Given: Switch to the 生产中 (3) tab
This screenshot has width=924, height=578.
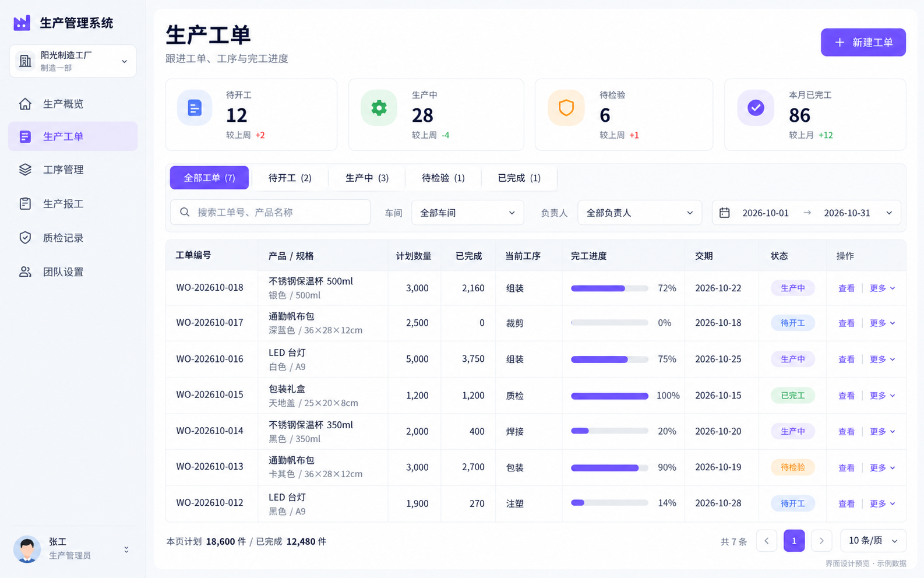Looking at the screenshot, I should click(x=367, y=178).
